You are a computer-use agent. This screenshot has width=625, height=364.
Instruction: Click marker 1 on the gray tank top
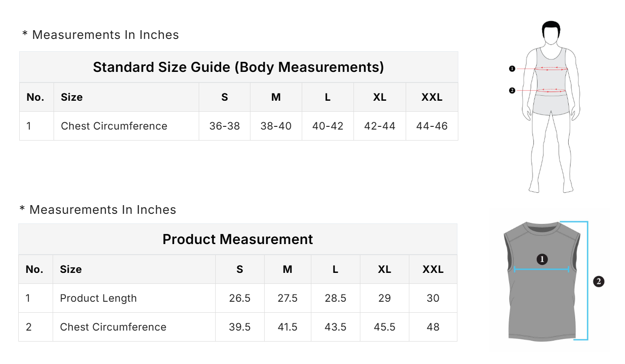click(542, 260)
